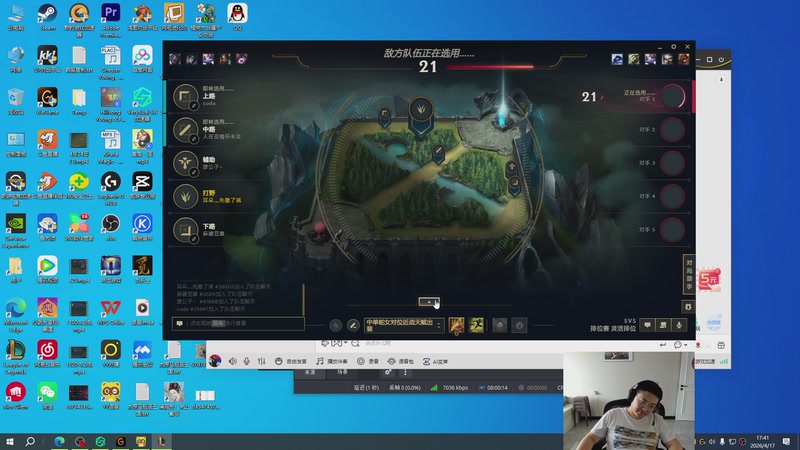Viewport: 800px width, 450px height.
Task: Click opponent slot 对手 1 portrait
Action: (673, 96)
